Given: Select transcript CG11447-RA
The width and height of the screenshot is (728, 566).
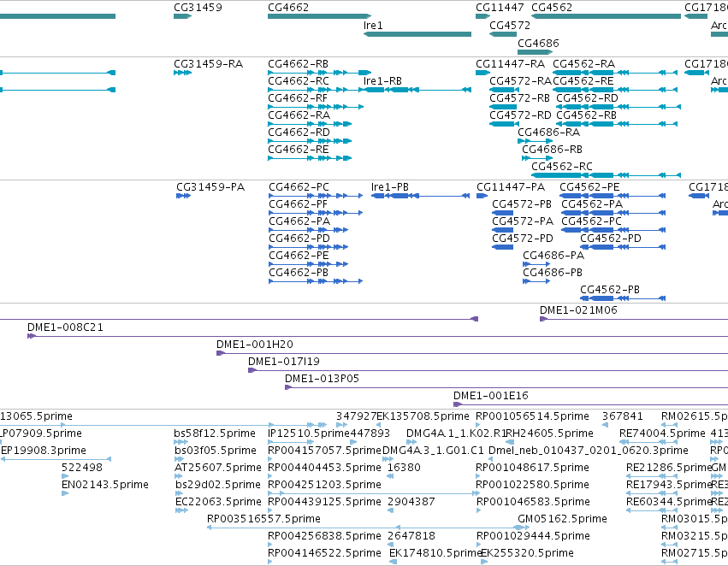Looking at the screenshot, I should (x=510, y=64).
